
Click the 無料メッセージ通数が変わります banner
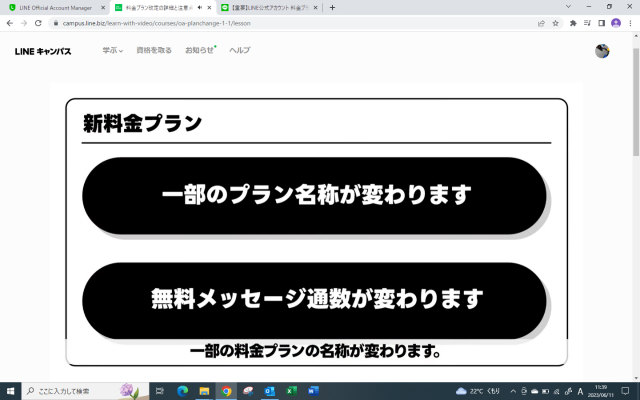coord(314,301)
